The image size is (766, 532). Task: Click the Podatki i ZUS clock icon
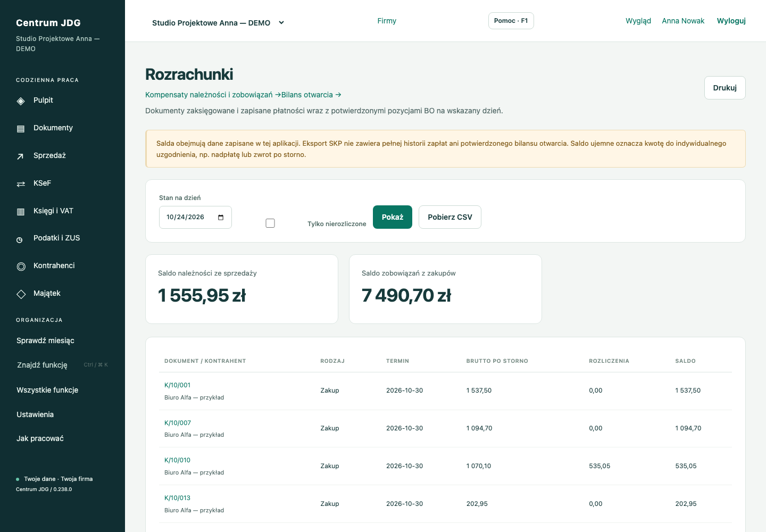[x=20, y=239]
